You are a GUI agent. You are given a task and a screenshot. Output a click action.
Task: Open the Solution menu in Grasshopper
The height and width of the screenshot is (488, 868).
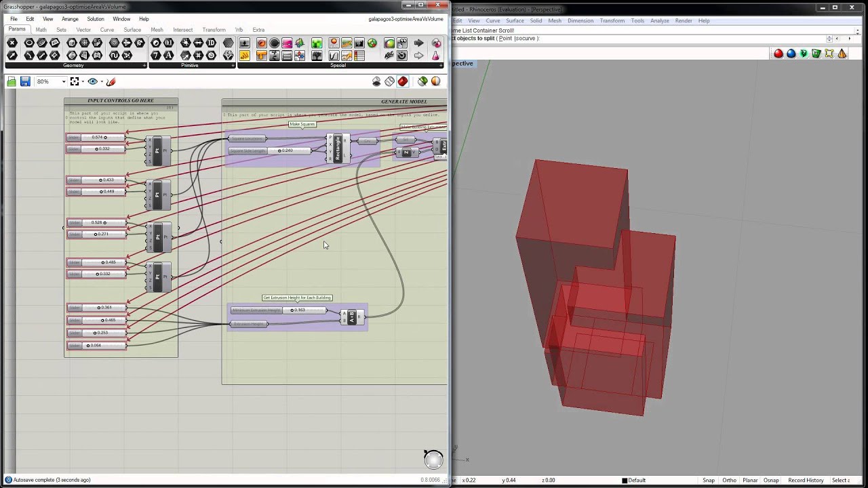[96, 19]
